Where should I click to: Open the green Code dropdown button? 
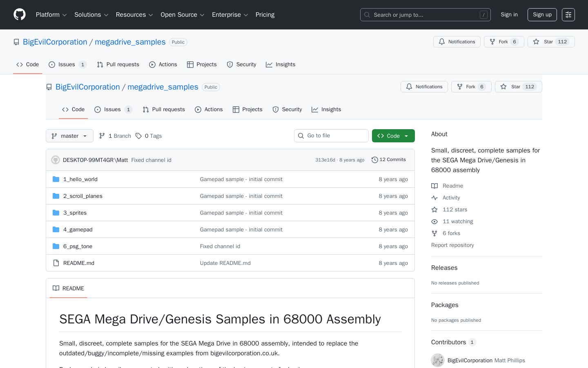click(x=393, y=136)
